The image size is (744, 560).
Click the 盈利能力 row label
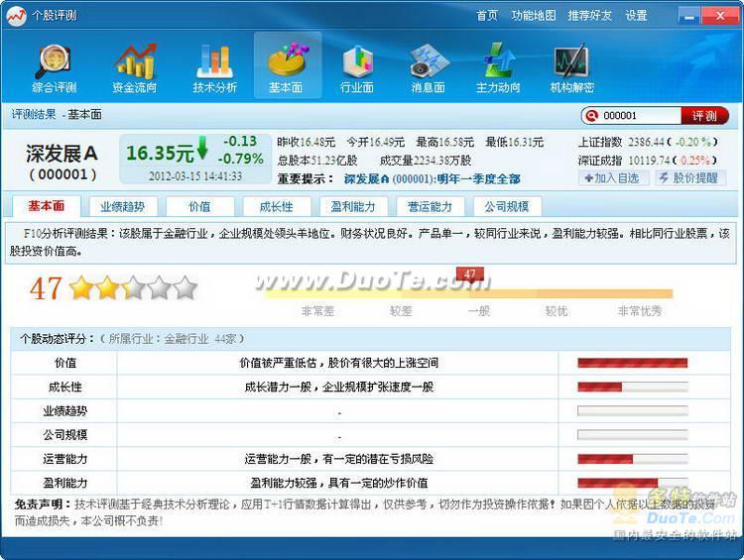tap(65, 483)
